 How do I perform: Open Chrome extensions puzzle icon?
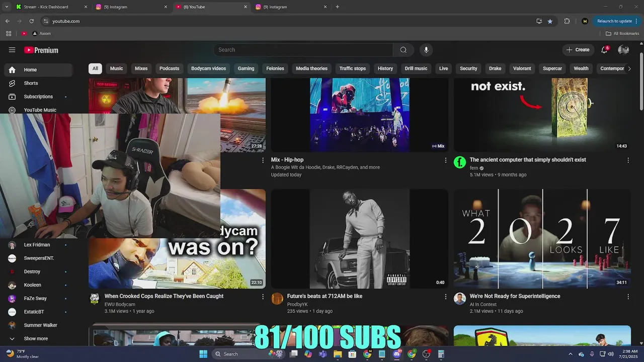(x=567, y=21)
